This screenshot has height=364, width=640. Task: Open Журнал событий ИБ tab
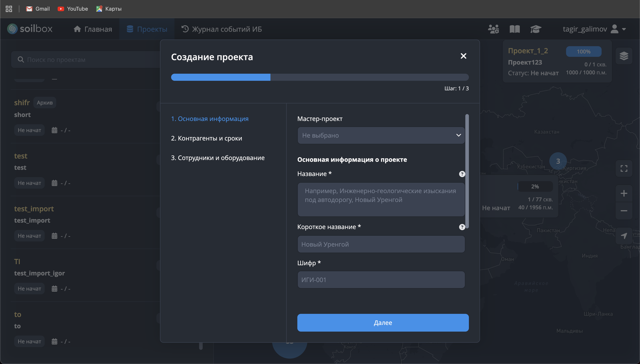222,29
